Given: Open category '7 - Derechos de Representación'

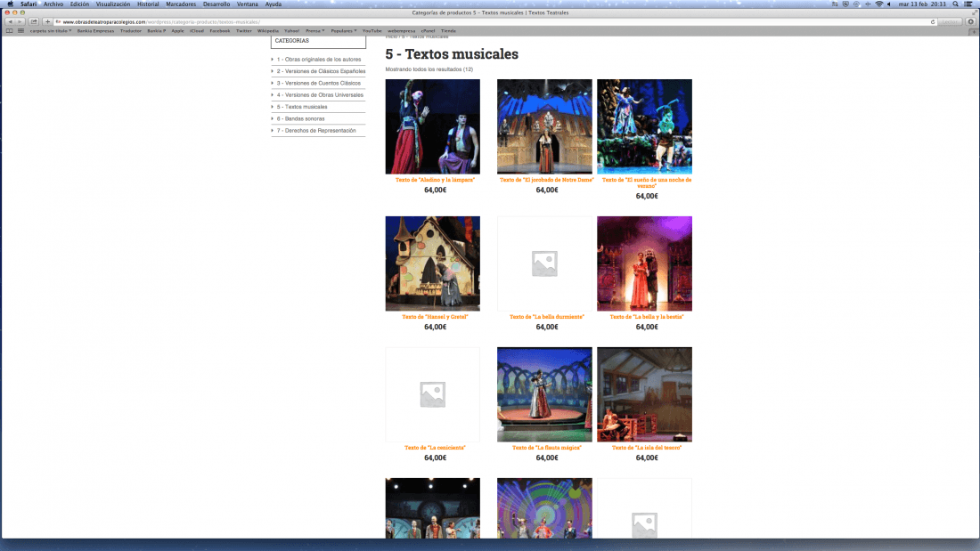Looking at the screenshot, I should [316, 131].
